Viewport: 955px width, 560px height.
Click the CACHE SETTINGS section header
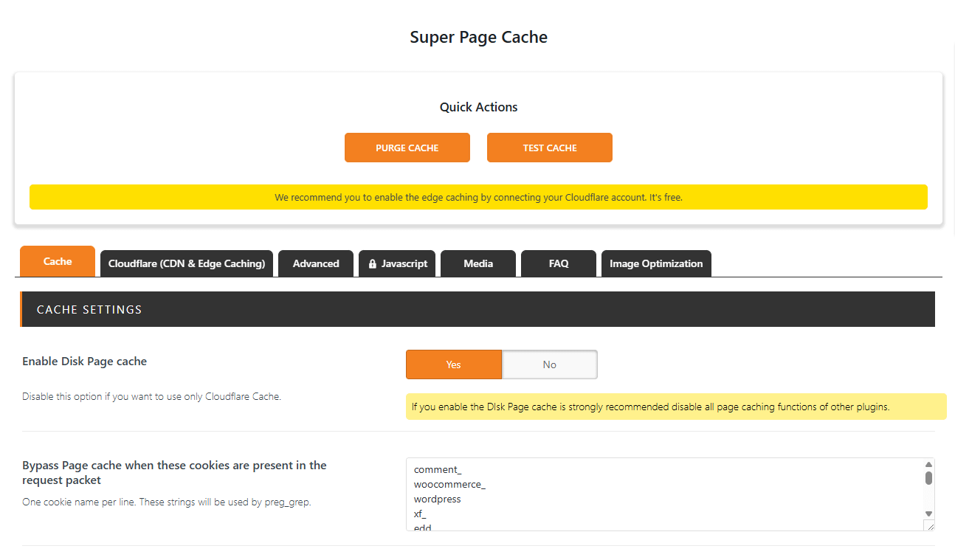tap(477, 309)
